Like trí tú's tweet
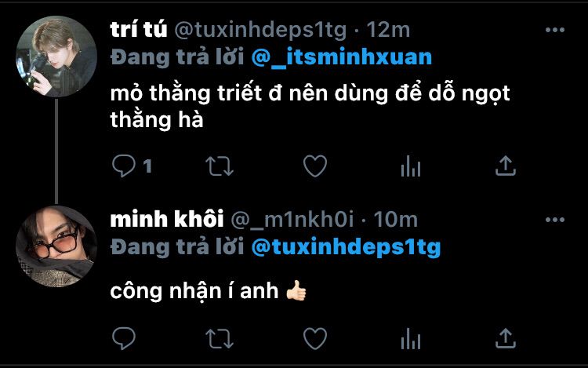 314,166
